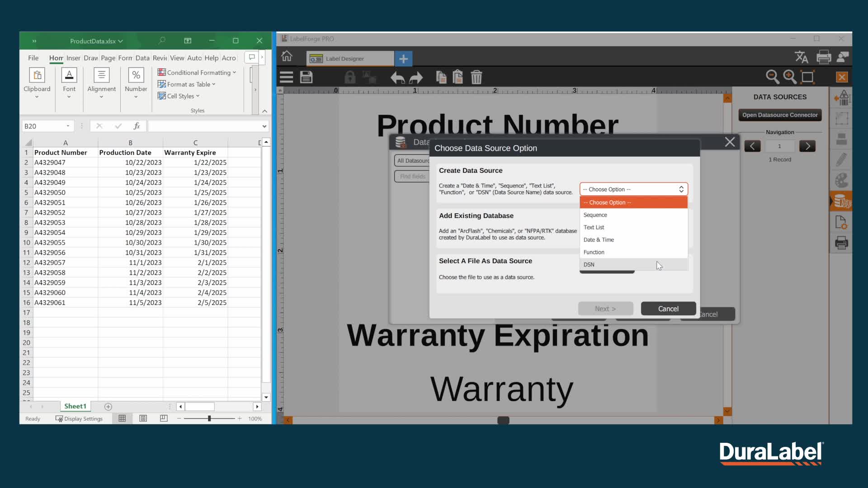Image resolution: width=868 pixels, height=488 pixels.
Task: Add a new sheet in Excel
Action: tap(108, 407)
